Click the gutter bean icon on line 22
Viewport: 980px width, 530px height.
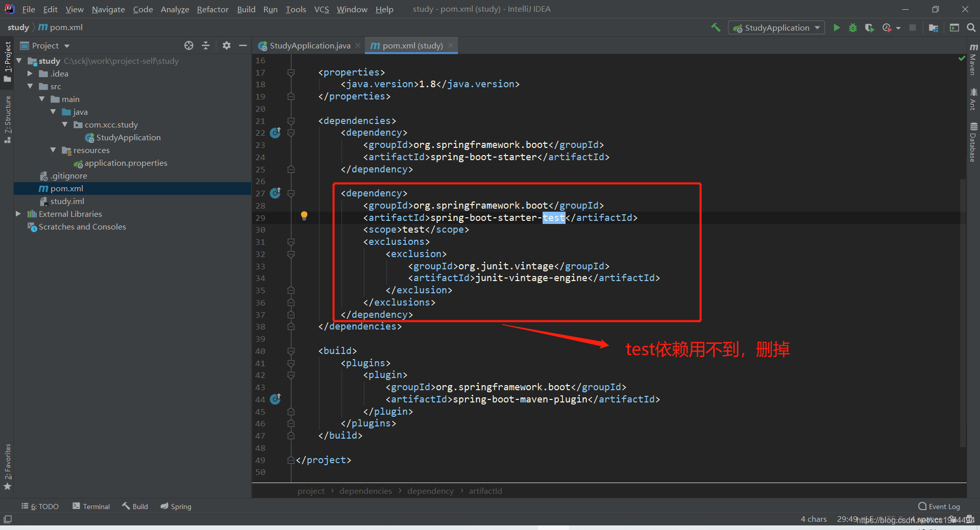tap(276, 133)
